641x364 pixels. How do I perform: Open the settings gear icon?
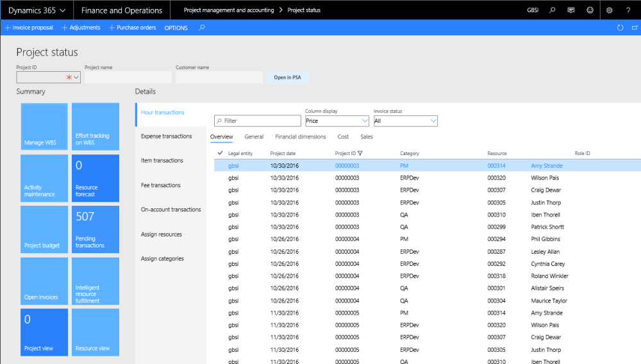(610, 10)
